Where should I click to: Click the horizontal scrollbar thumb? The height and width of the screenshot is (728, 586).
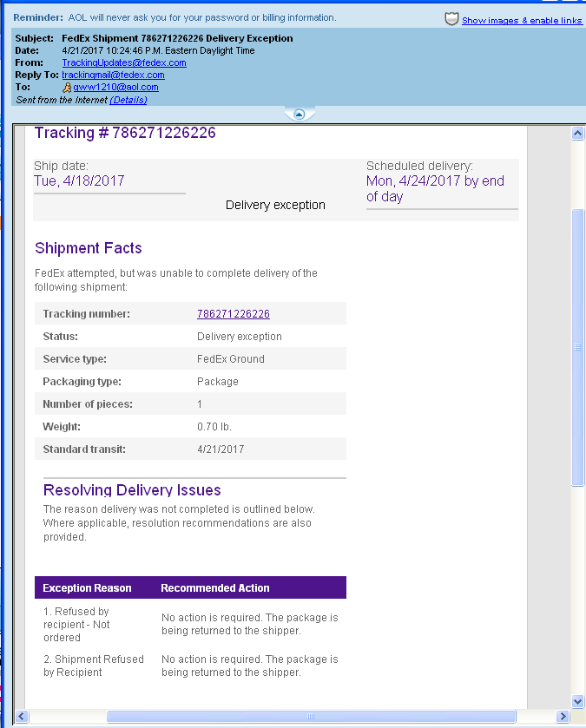click(311, 716)
